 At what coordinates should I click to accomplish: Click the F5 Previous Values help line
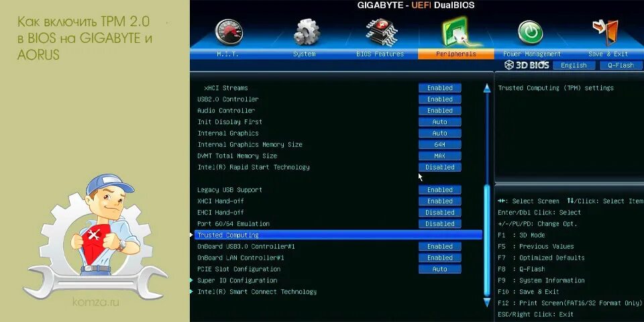535,246
